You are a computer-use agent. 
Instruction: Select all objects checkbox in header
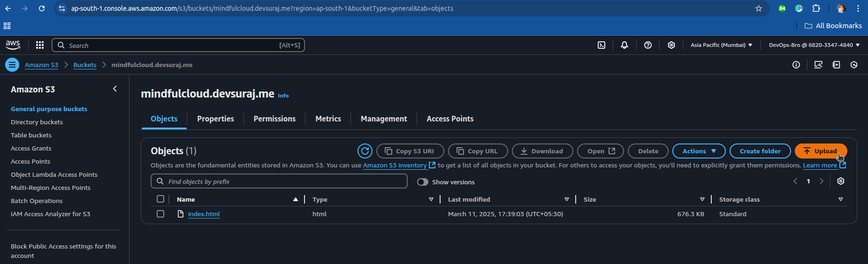[x=160, y=199]
